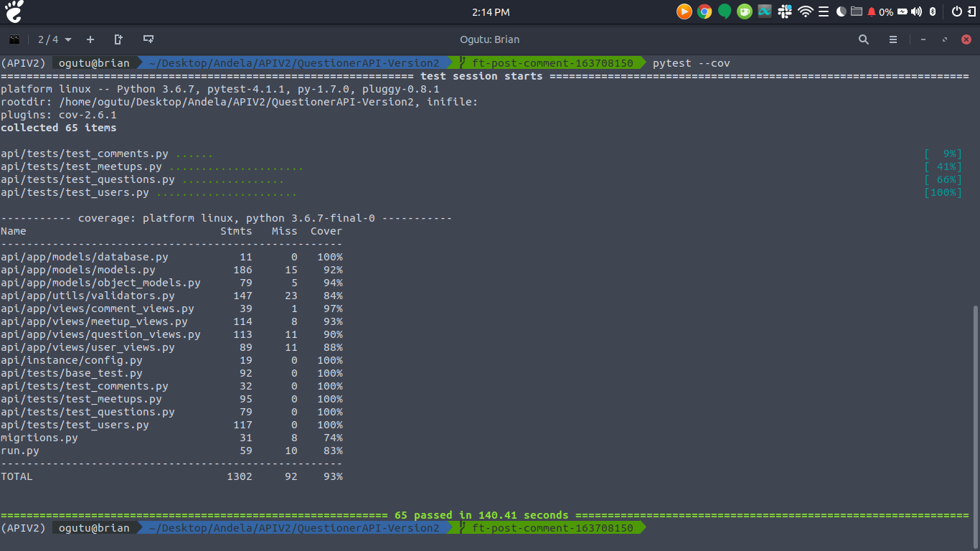Click api/tests/test_questions.py progress line
Screen dimensions: 980x551
142,179
